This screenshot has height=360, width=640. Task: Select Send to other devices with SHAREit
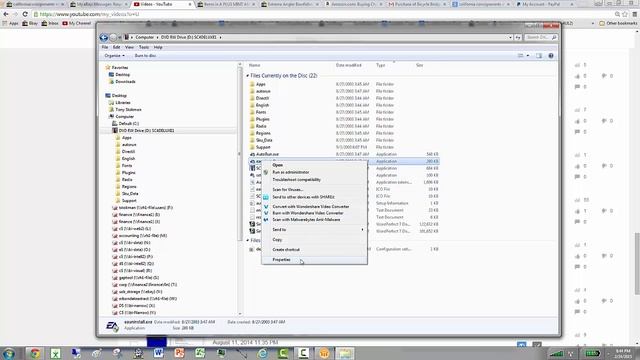303,197
